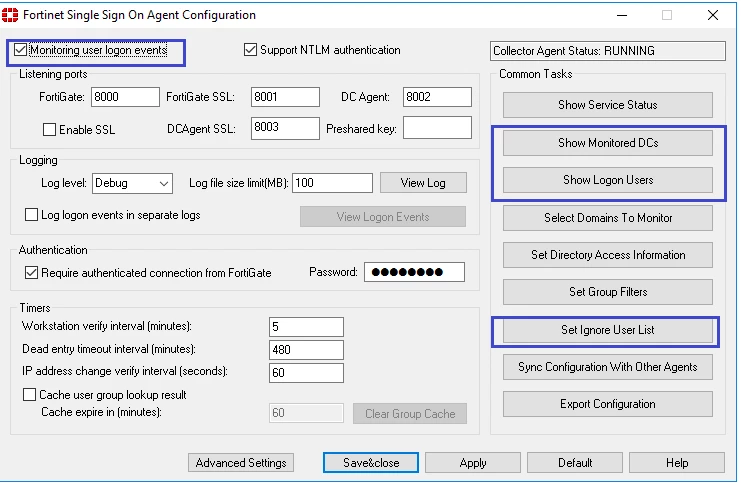Click the Save&close button

pyautogui.click(x=371, y=463)
